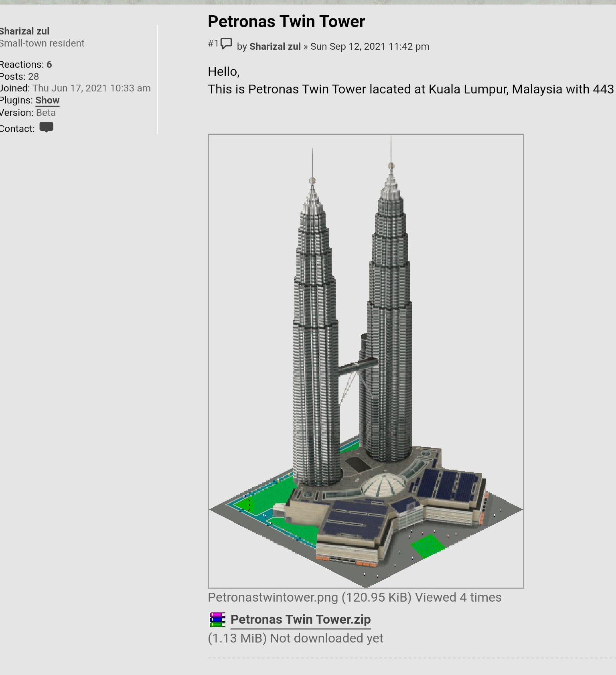Select the Posts: 28 count
Image resolution: width=616 pixels, height=675 pixels.
[19, 77]
